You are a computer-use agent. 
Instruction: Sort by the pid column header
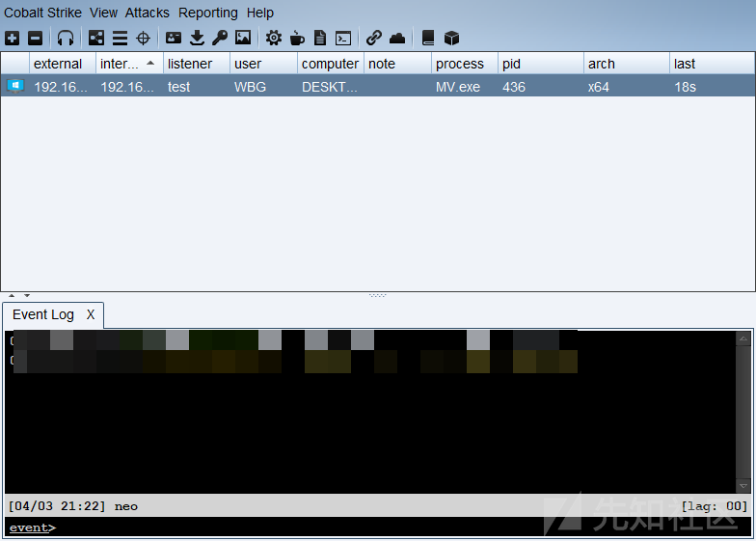(541, 64)
